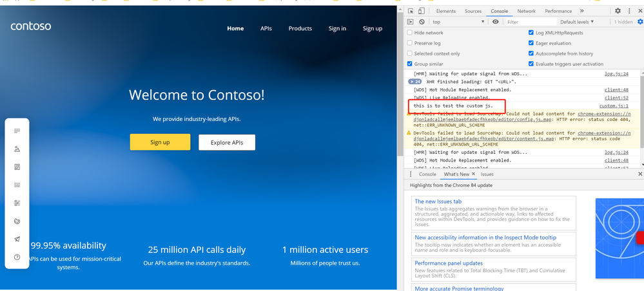Viewport: 644px width, 291px height.
Task: Select the Console tab in bottom drawer
Action: [x=427, y=174]
